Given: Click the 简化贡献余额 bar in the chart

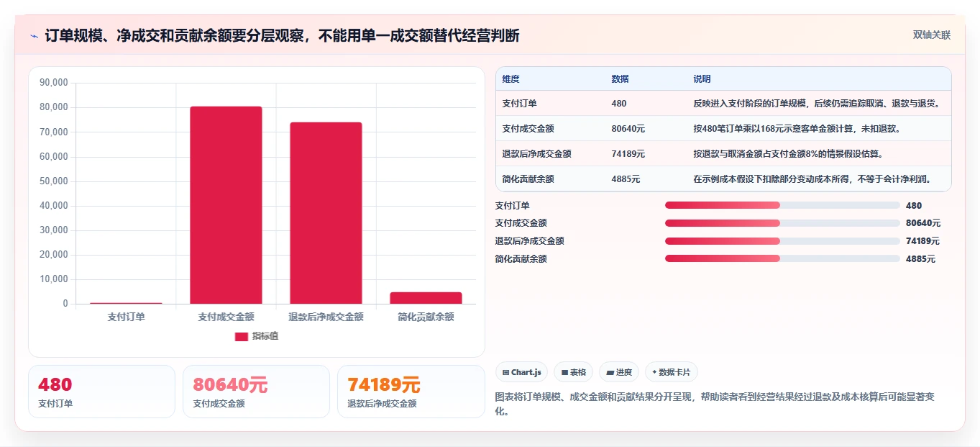Looking at the screenshot, I should coord(426,298).
